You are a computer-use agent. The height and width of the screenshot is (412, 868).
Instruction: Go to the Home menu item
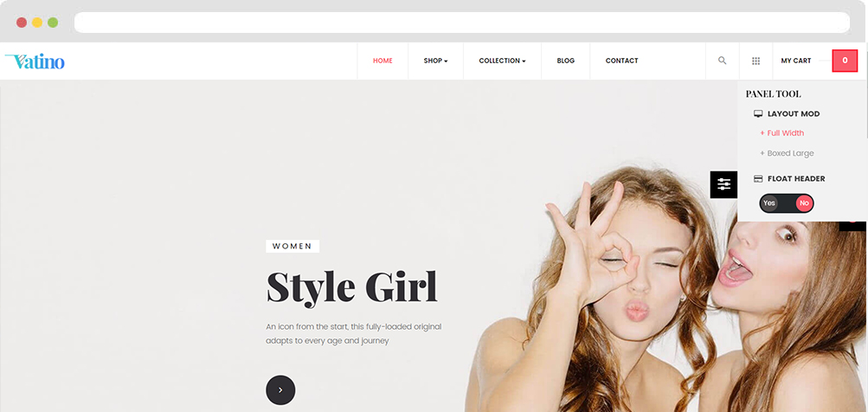pyautogui.click(x=383, y=61)
